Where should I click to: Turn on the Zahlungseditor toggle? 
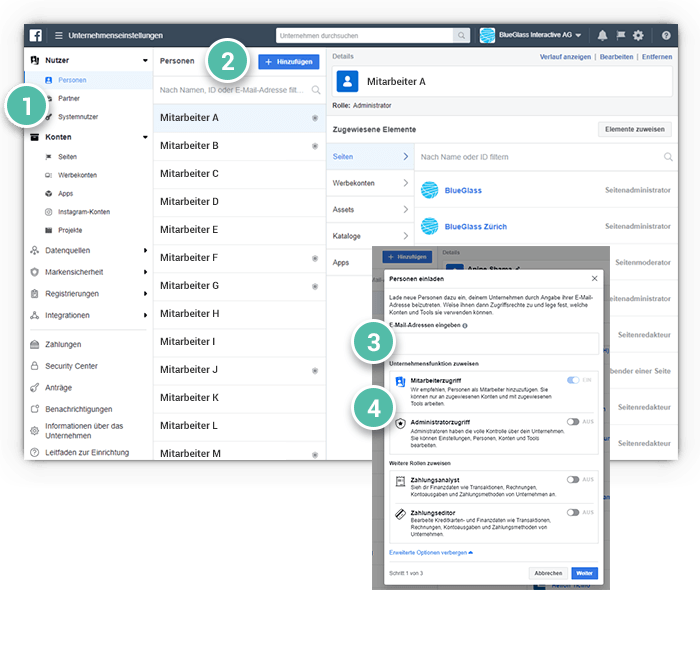(x=573, y=512)
